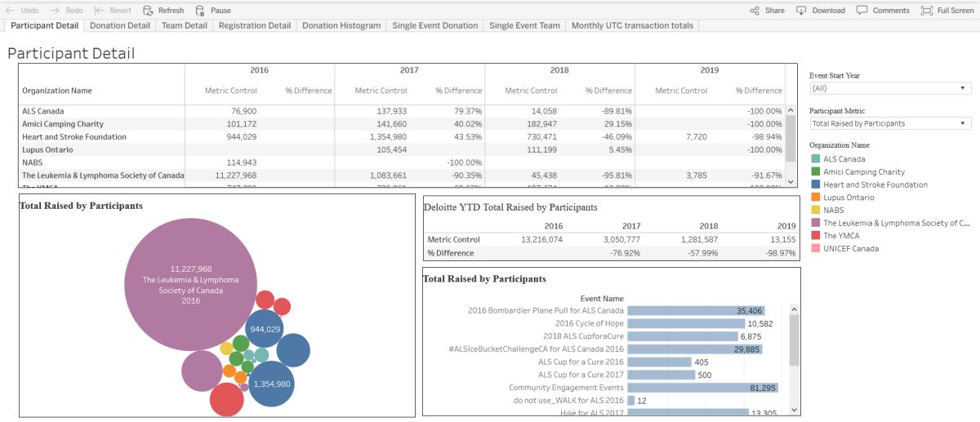Viewport: 980px width, 422px height.
Task: Open the Single Event Team tab
Action: click(525, 25)
